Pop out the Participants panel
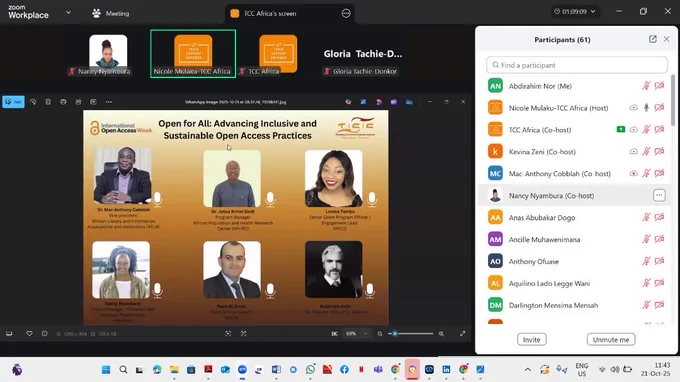The height and width of the screenshot is (382, 680). click(x=652, y=39)
